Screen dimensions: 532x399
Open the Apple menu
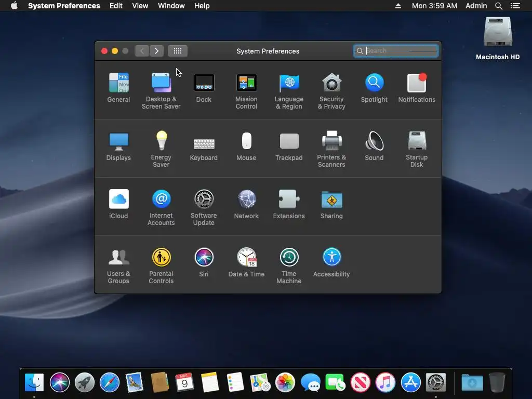(14, 6)
